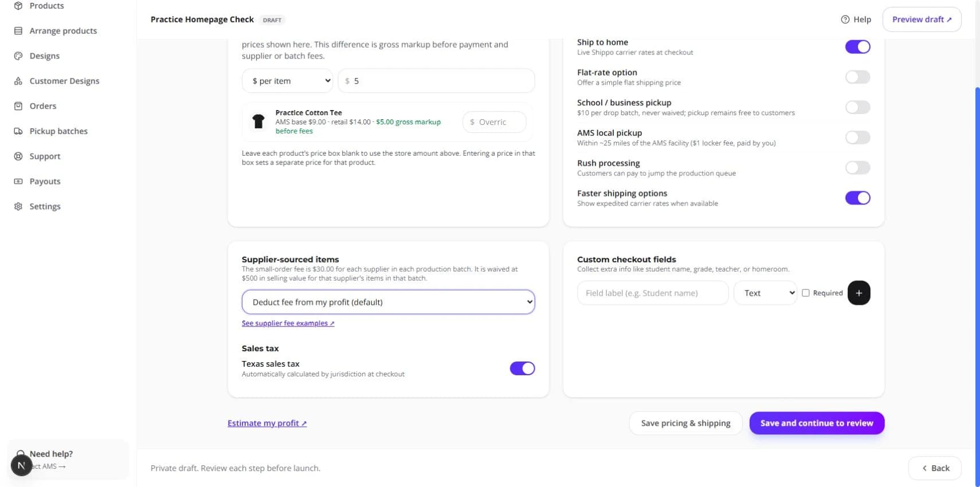Open the Text field type dropdown
Image resolution: width=980 pixels, height=487 pixels.
[x=765, y=293]
